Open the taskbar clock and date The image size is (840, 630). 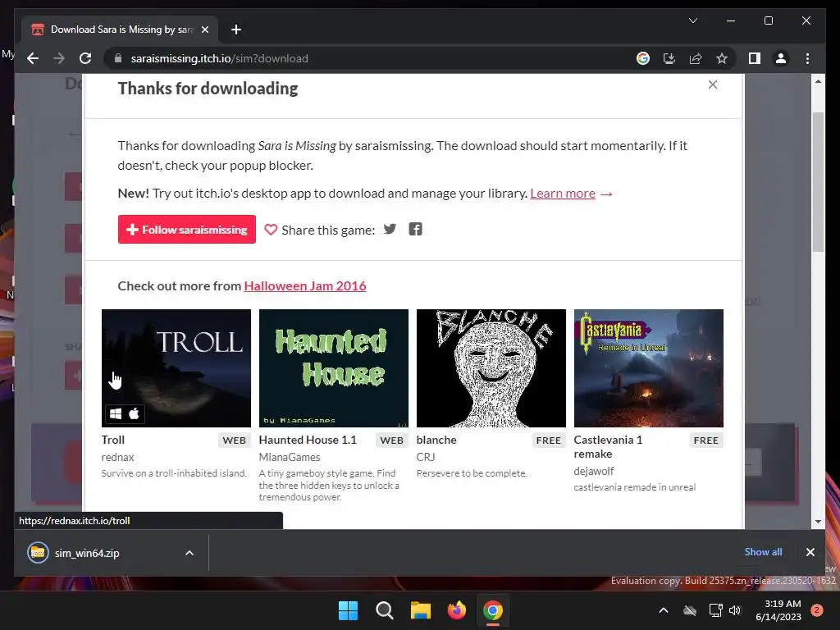coord(778,610)
